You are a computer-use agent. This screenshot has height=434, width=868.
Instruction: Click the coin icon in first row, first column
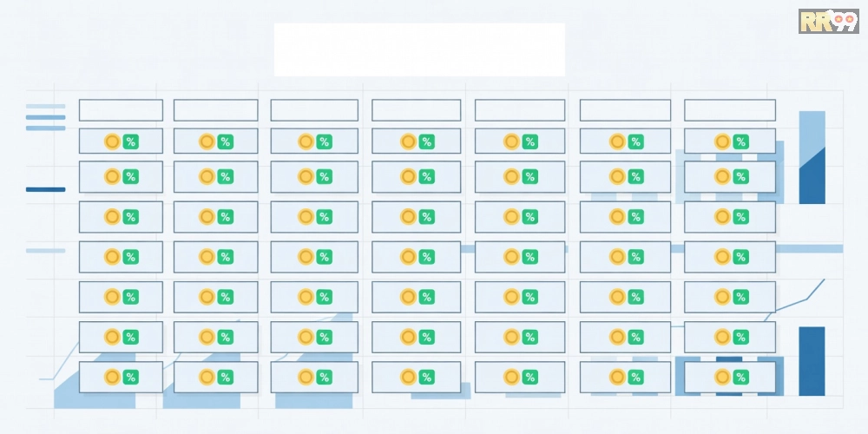point(112,141)
